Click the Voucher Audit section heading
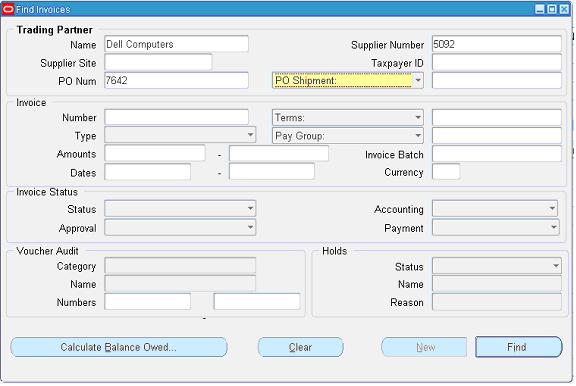 tap(47, 251)
